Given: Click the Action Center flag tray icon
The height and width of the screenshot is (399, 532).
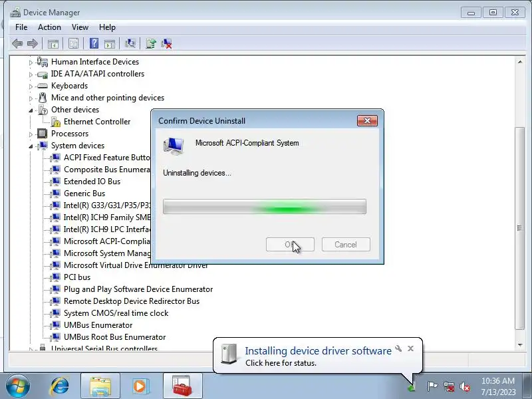Looking at the screenshot, I should point(432,386).
